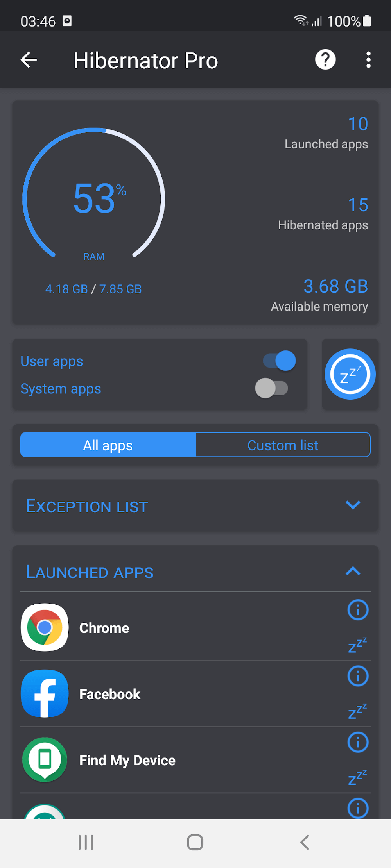
Task: Hibernate Find My Device via zzz icon
Action: pos(357,777)
